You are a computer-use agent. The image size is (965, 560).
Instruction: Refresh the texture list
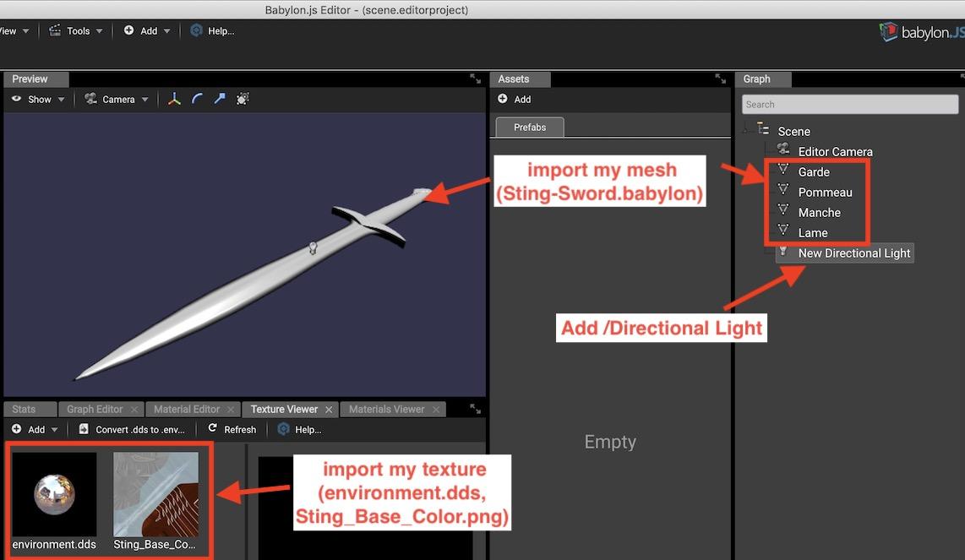point(232,430)
